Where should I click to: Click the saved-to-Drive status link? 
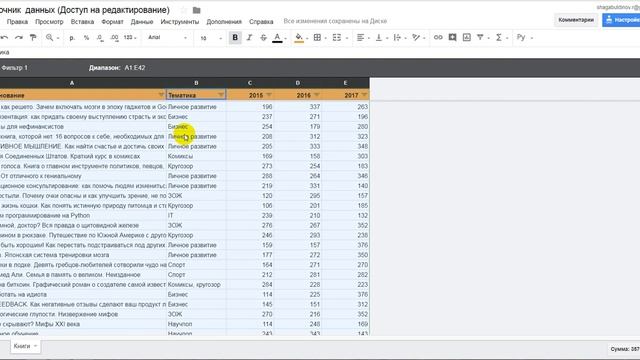pyautogui.click(x=335, y=21)
